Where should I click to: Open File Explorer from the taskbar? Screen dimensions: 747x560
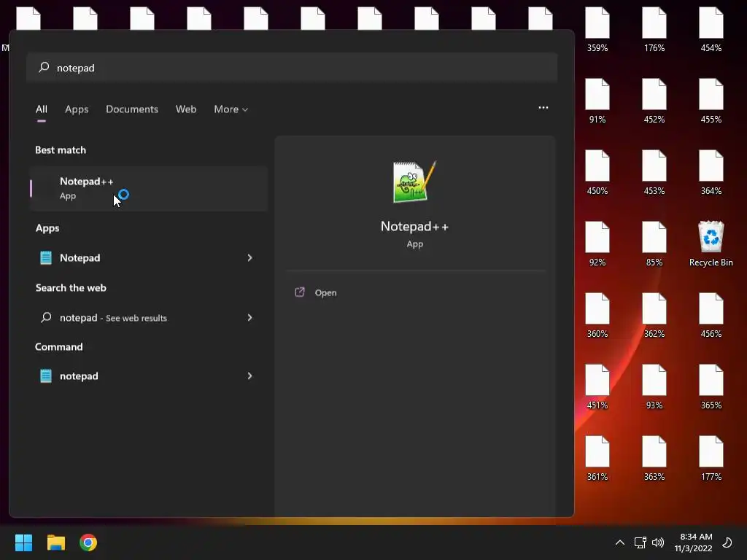55,542
